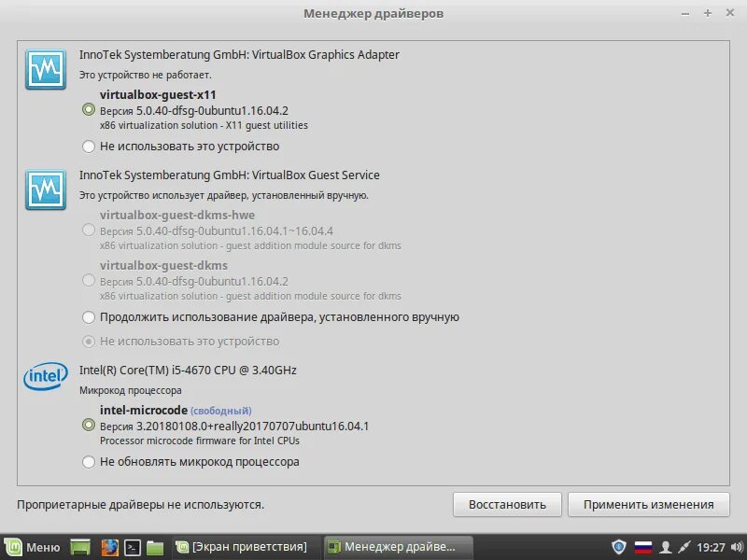Image resolution: width=747 pixels, height=560 pixels.
Task: Click the Russian flag keyboard layout indicator
Action: tap(643, 547)
